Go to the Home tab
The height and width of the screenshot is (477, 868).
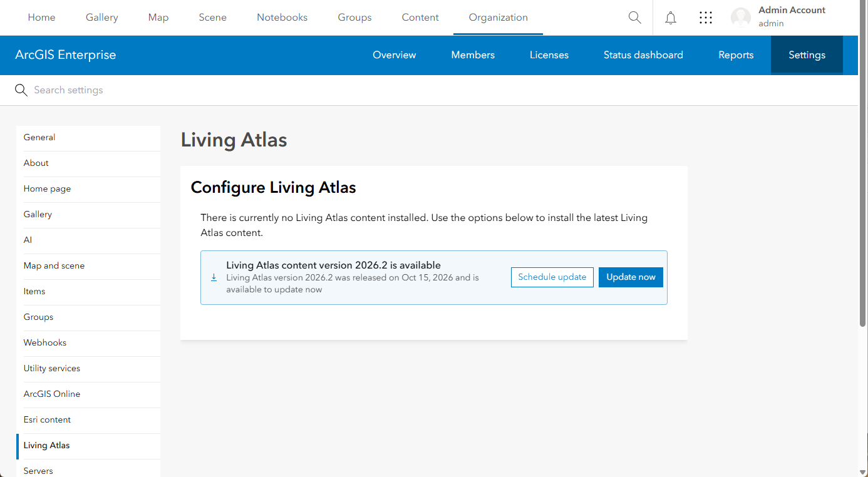41,18
